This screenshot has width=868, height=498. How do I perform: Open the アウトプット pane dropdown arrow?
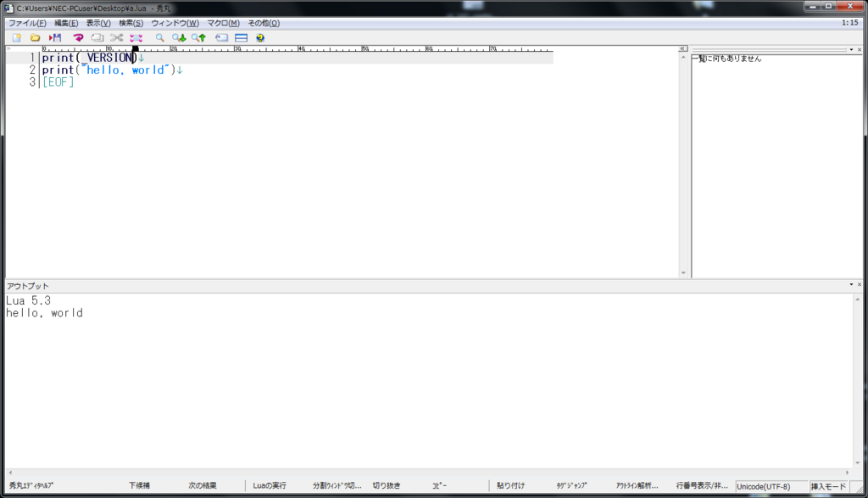click(x=851, y=285)
